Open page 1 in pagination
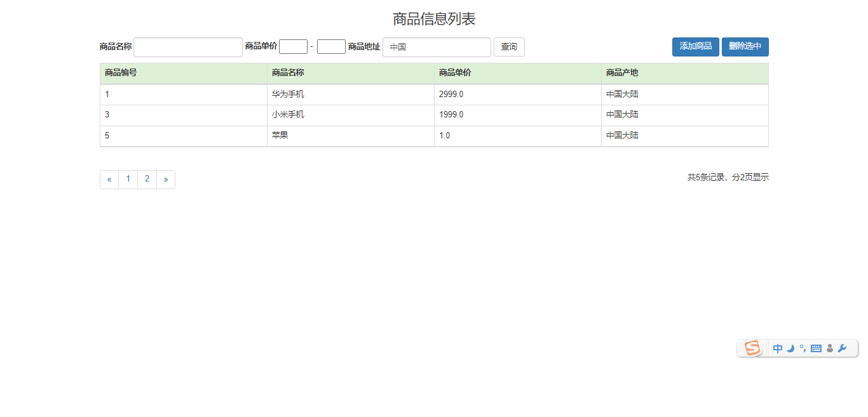This screenshot has width=868, height=417. (128, 180)
